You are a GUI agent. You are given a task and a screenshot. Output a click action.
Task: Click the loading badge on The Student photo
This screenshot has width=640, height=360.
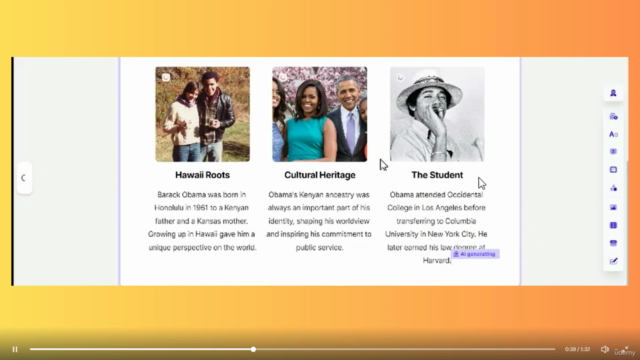point(400,78)
